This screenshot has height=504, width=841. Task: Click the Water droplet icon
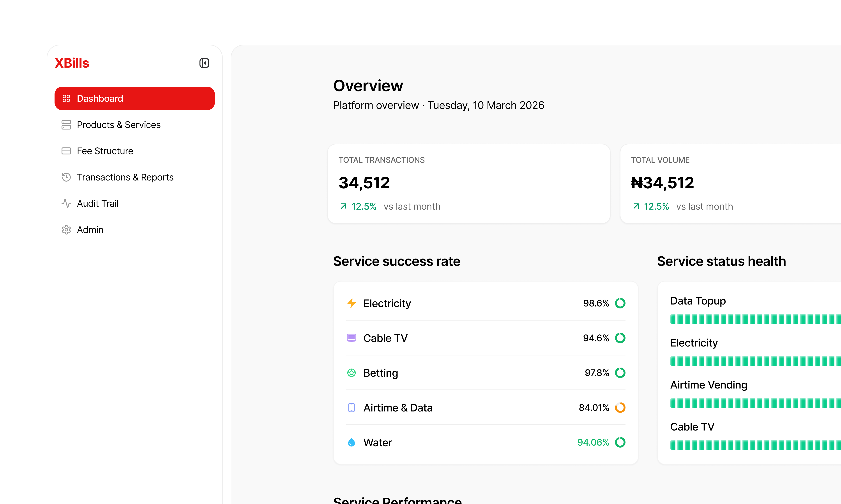(x=352, y=442)
